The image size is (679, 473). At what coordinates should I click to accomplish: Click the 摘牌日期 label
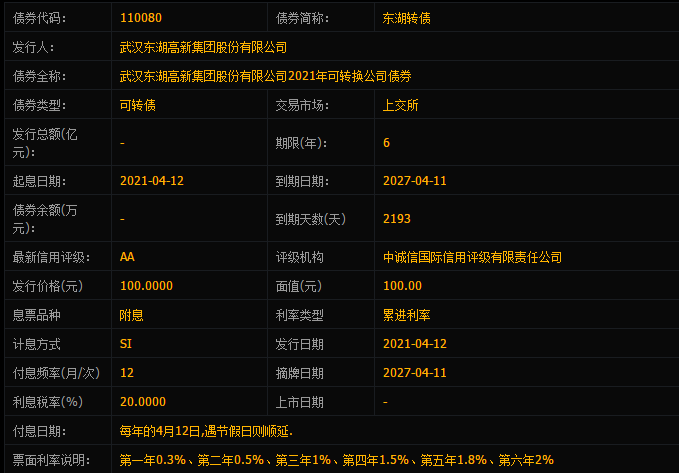[x=300, y=373]
